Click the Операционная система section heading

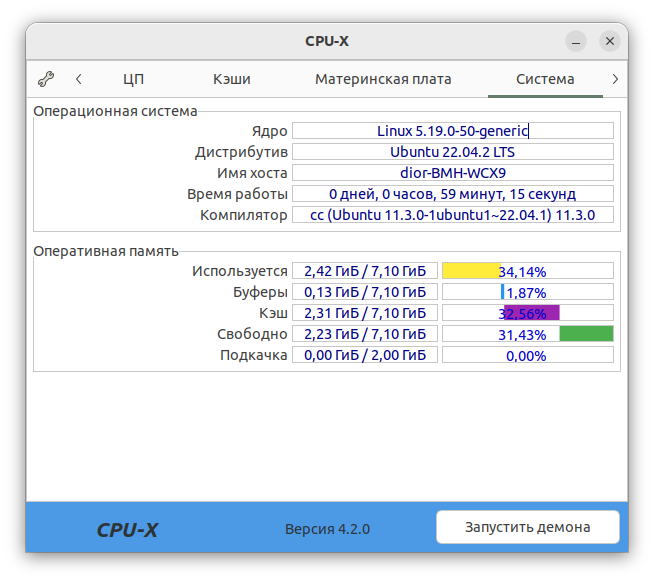(115, 111)
